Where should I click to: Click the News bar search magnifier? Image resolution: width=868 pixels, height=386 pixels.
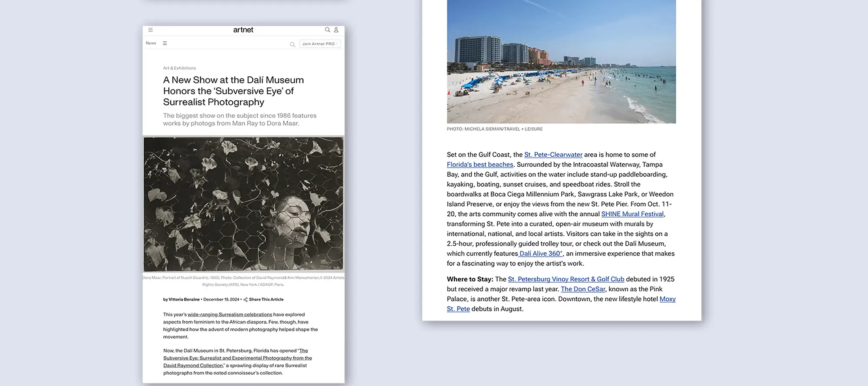tap(292, 44)
